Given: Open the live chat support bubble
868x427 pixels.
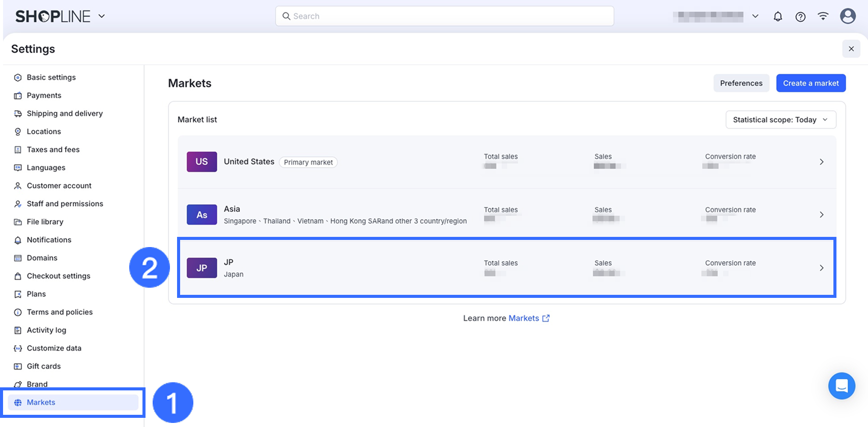Looking at the screenshot, I should 842,386.
